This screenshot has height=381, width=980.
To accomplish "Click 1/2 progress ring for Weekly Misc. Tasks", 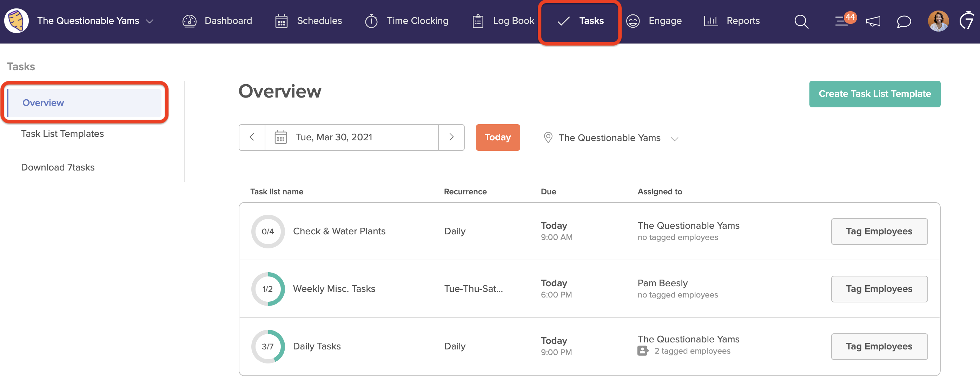I will pos(268,289).
